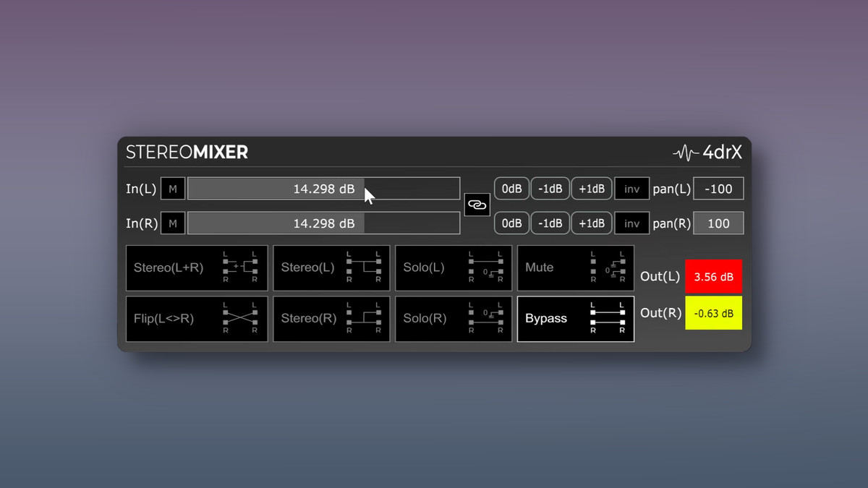Click the red Out(L) level meter
The height and width of the screenshot is (488, 868).
[x=713, y=276]
